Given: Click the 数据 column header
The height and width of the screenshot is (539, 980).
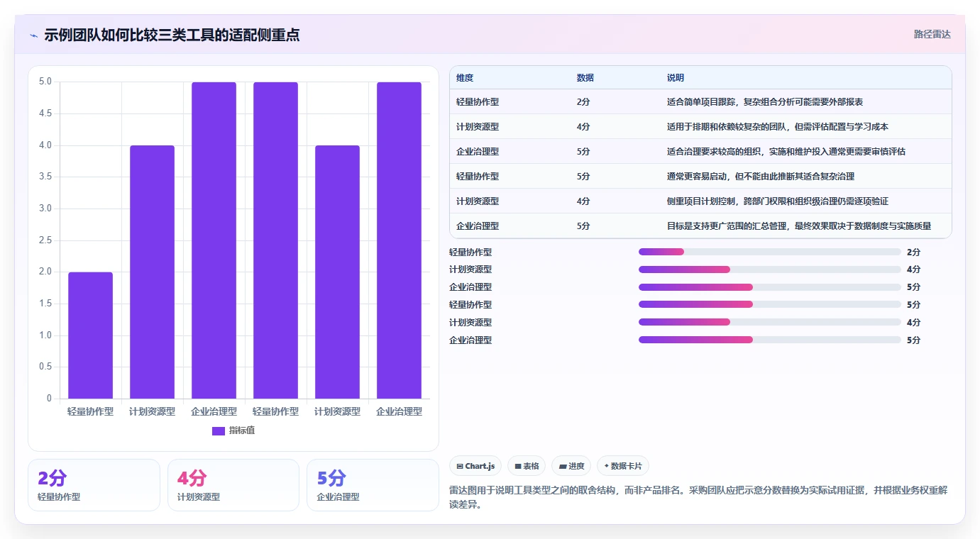Looking at the screenshot, I should [585, 78].
